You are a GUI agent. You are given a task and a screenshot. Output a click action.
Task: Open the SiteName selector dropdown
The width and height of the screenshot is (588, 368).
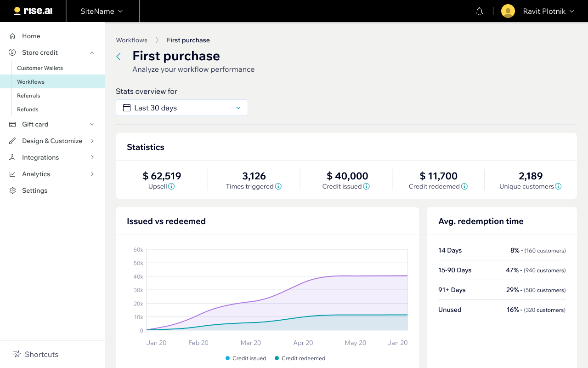(102, 11)
